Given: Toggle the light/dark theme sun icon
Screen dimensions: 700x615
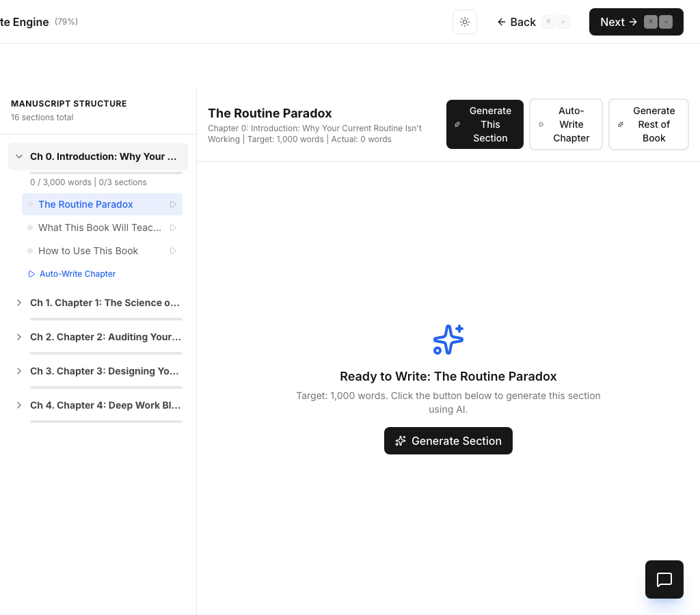Looking at the screenshot, I should point(465,22).
